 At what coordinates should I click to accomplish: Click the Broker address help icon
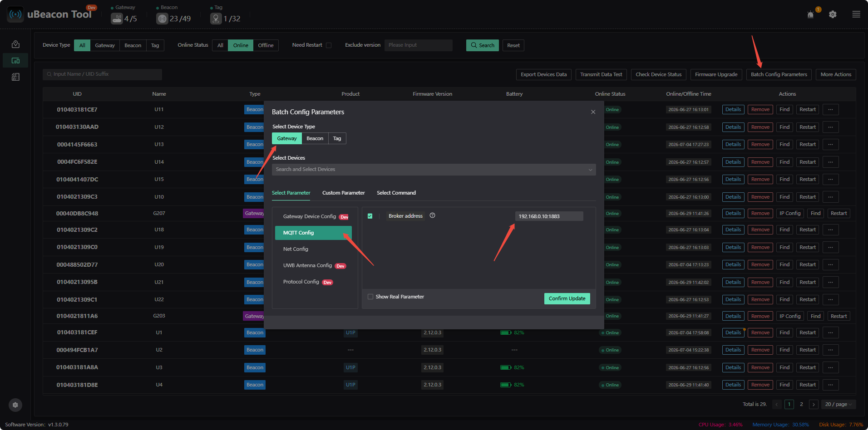(432, 215)
